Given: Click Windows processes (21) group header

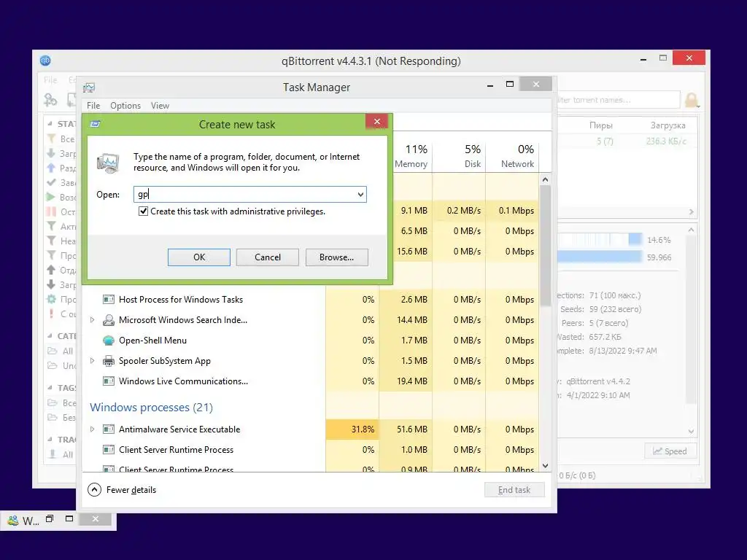Looking at the screenshot, I should 151,408.
